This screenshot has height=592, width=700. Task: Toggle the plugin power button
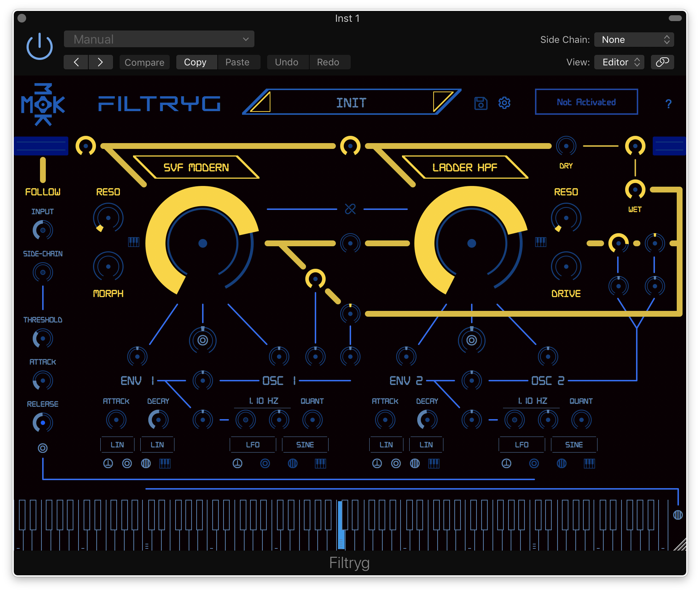(40, 47)
